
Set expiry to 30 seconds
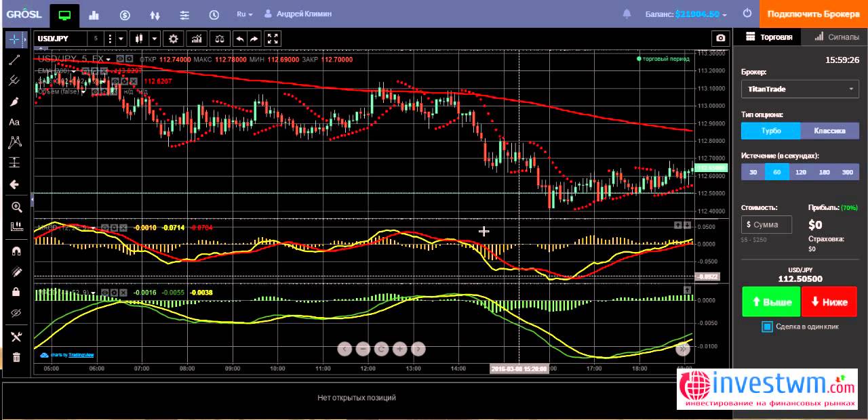tap(753, 172)
